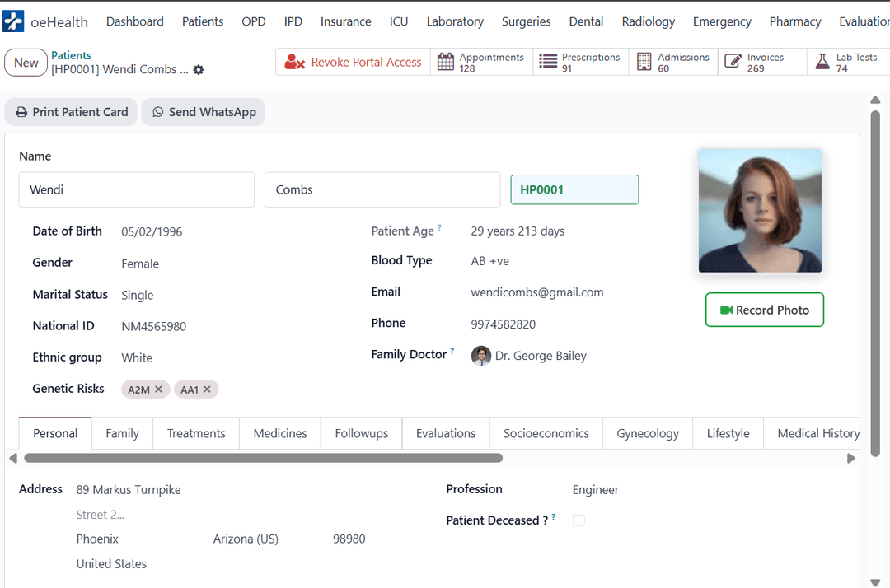Remove the AA1 genetic risk tag

pyautogui.click(x=207, y=389)
